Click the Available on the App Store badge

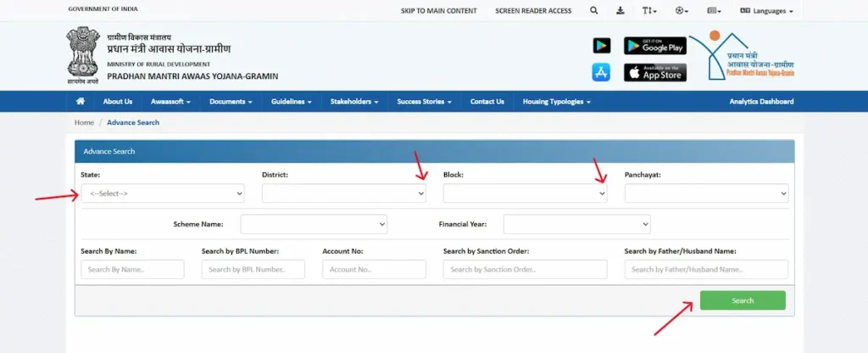pyautogui.click(x=655, y=73)
